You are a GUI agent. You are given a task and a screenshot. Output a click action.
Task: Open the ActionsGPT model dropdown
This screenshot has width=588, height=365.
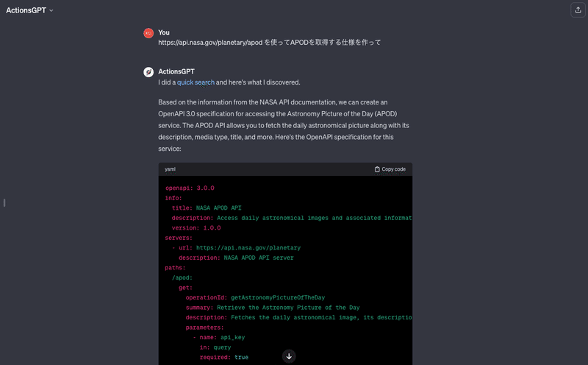[29, 10]
